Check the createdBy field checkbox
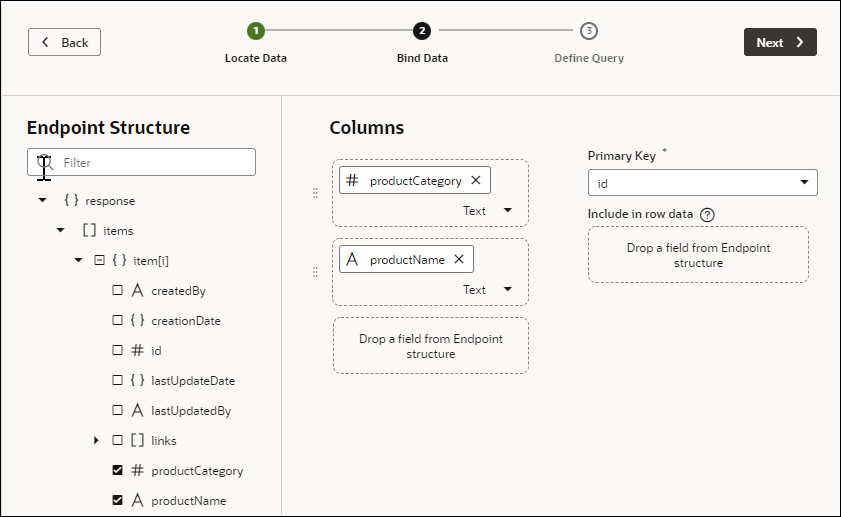This screenshot has height=517, width=841. (x=117, y=291)
